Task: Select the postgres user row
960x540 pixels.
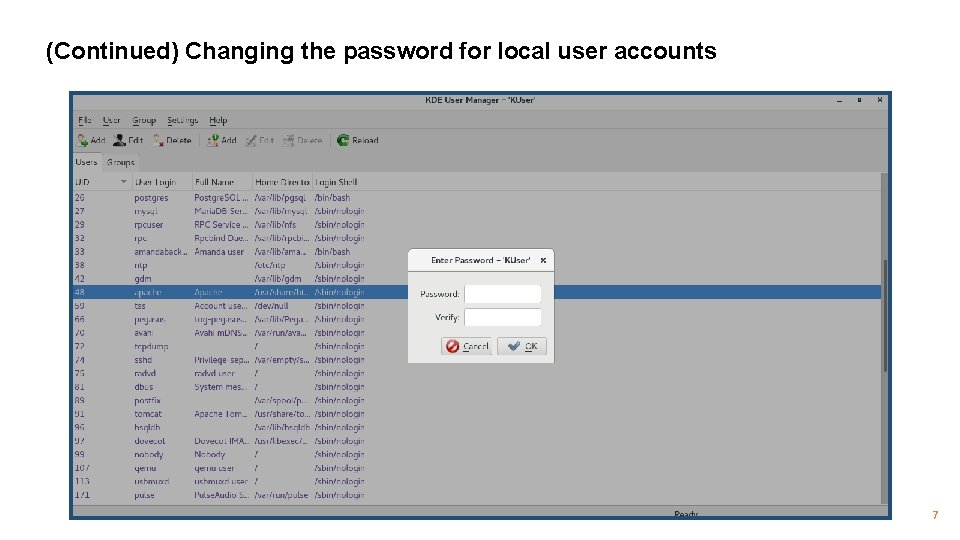Action: pos(478,198)
